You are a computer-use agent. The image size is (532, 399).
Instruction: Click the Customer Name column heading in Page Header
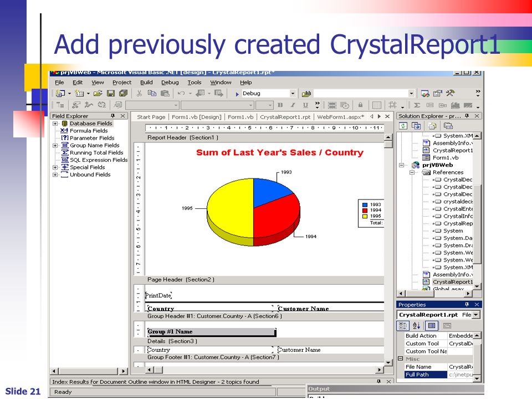coord(303,308)
